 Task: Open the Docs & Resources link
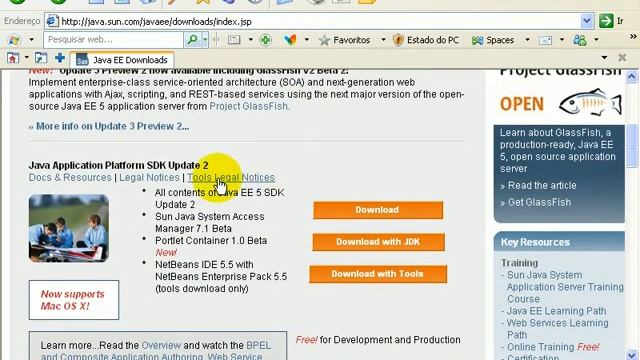[70, 178]
